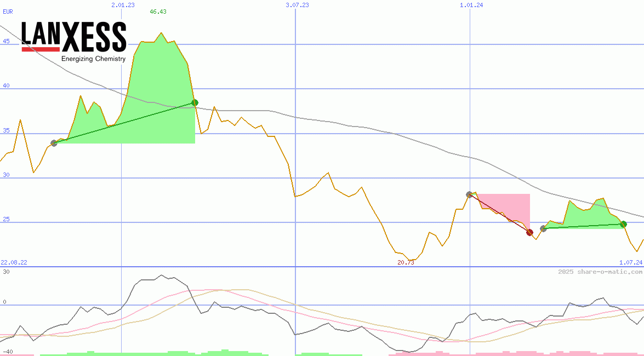Click the 22.08.22 start date label

click(x=14, y=262)
